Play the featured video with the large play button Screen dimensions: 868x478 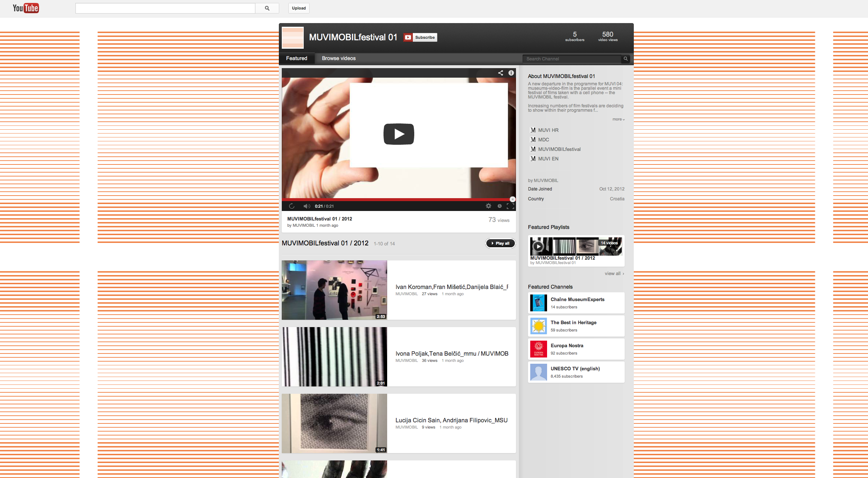pos(399,134)
